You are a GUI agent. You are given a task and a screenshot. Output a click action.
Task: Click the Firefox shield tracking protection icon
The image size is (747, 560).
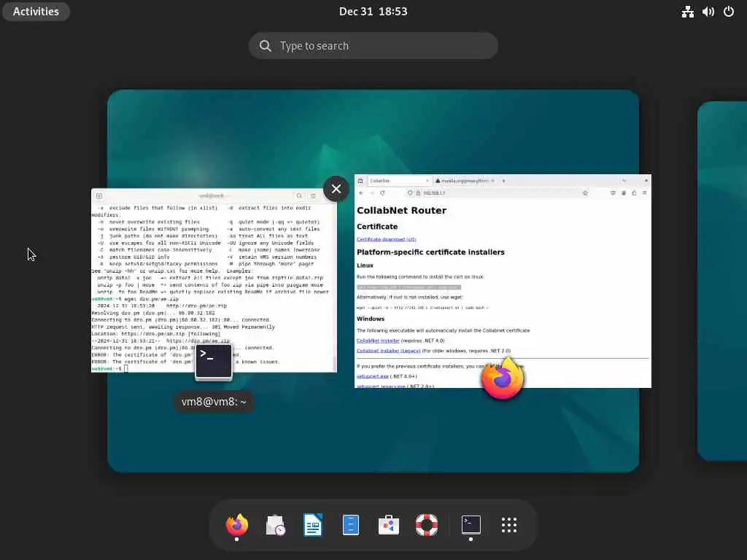pyautogui.click(x=410, y=192)
